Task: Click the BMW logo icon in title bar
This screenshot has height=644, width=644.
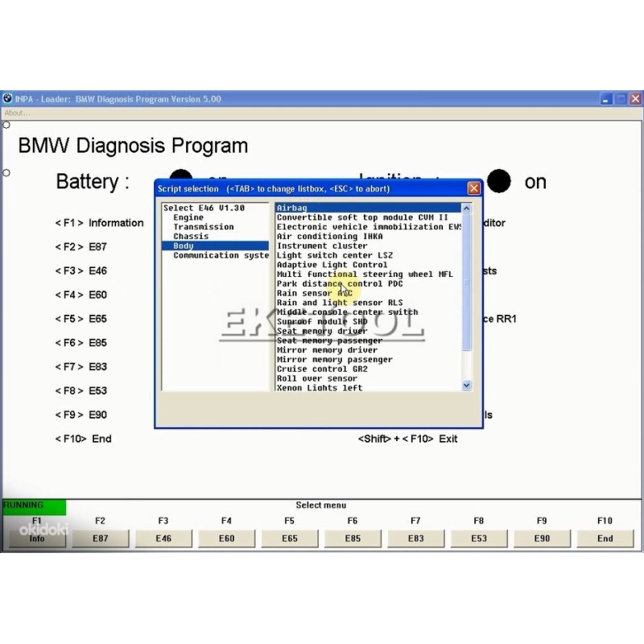Action: pyautogui.click(x=7, y=98)
